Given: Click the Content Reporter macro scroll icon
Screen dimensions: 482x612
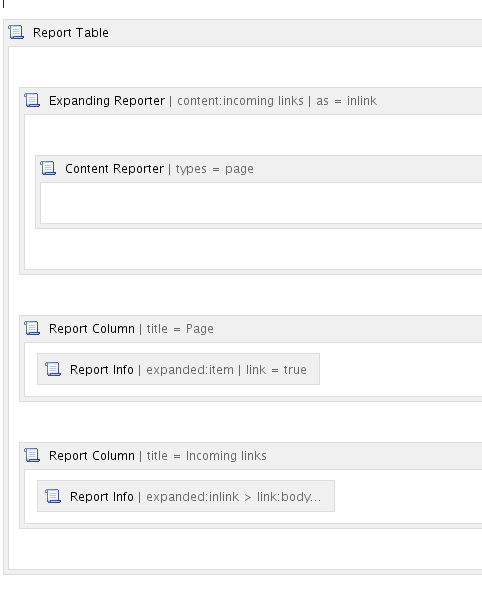Looking at the screenshot, I should (48, 168).
